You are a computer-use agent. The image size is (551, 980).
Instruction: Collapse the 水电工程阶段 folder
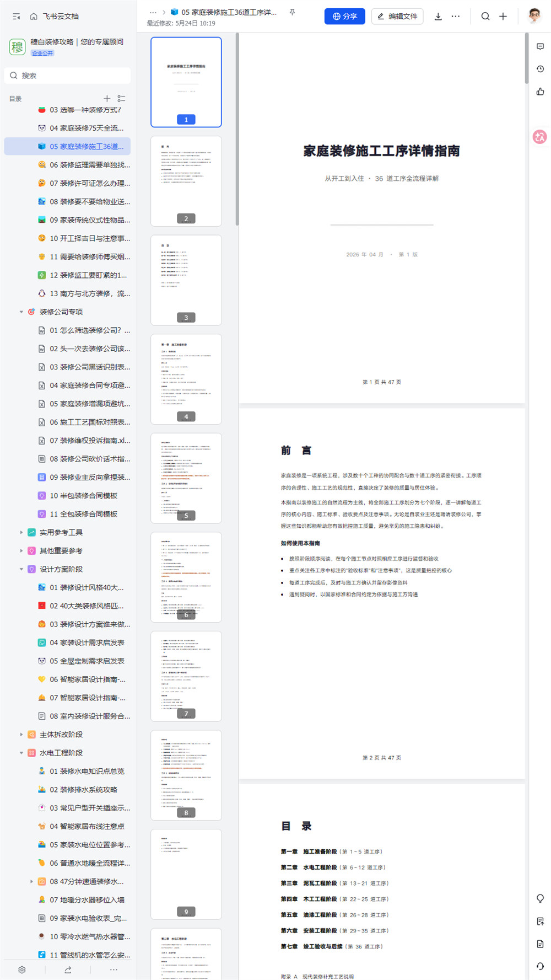pos(21,753)
